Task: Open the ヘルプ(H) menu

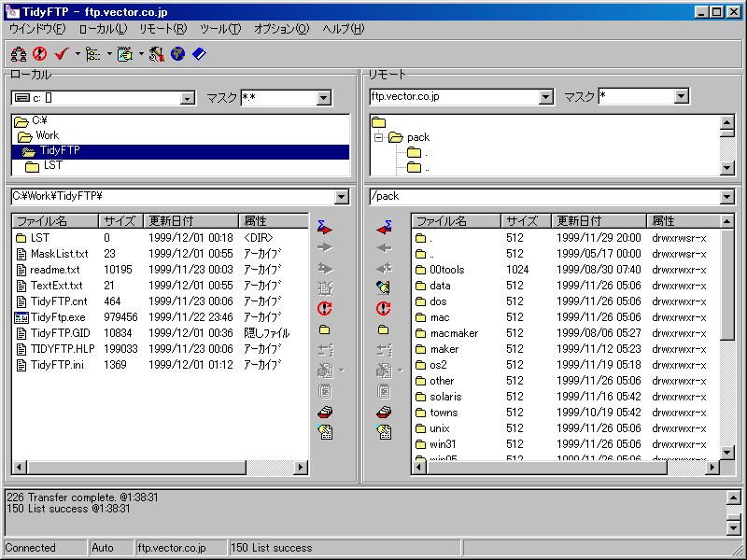Action: tap(343, 29)
